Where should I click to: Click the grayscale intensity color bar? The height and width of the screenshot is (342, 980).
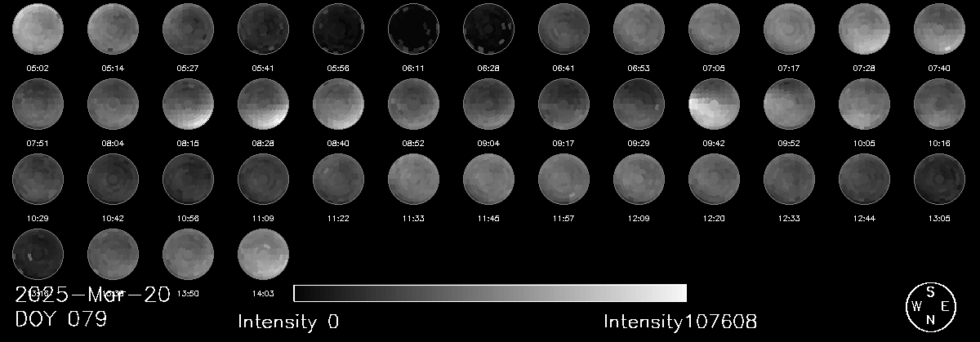489,293
